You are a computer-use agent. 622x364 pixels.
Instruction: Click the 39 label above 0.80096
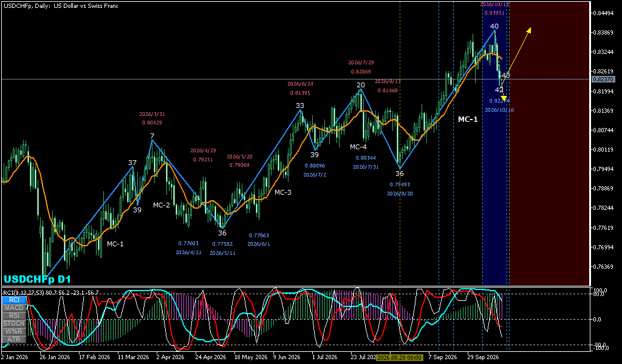(x=315, y=155)
